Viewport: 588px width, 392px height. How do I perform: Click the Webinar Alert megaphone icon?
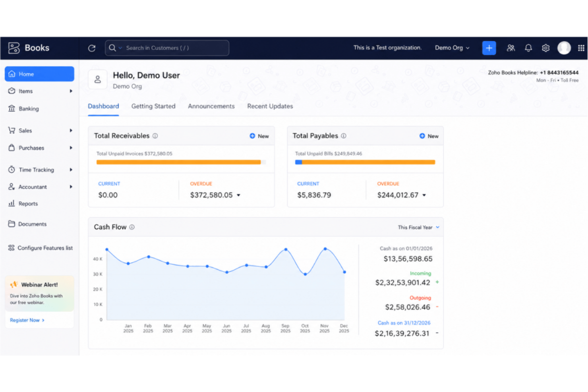(14, 284)
